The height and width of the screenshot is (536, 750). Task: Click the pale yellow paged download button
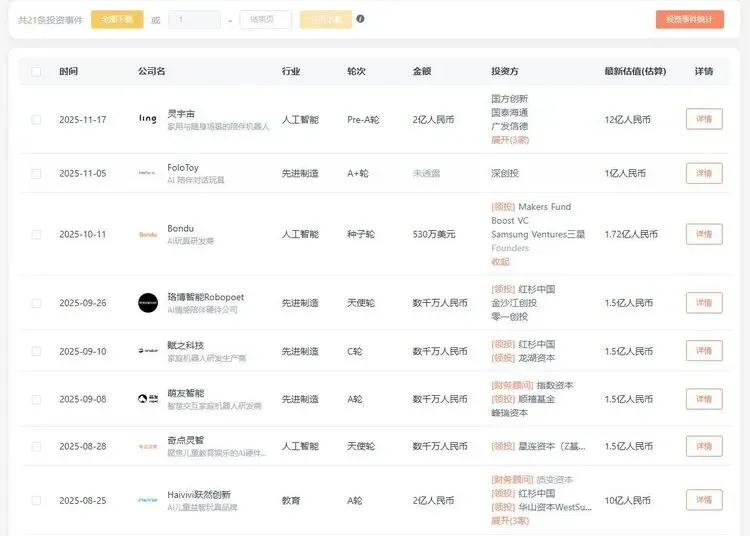click(326, 20)
